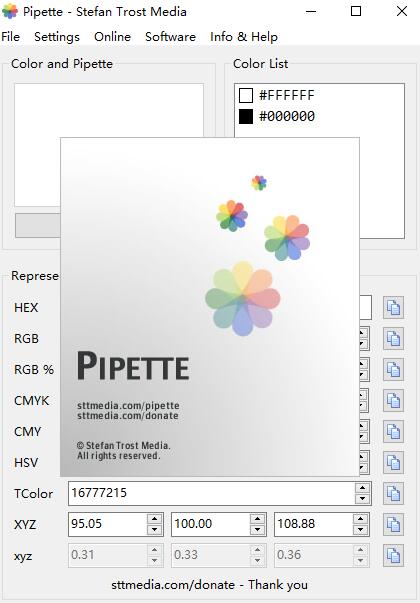420x603 pixels.
Task: Copy the HEX value with its copy icon
Action: (393, 308)
